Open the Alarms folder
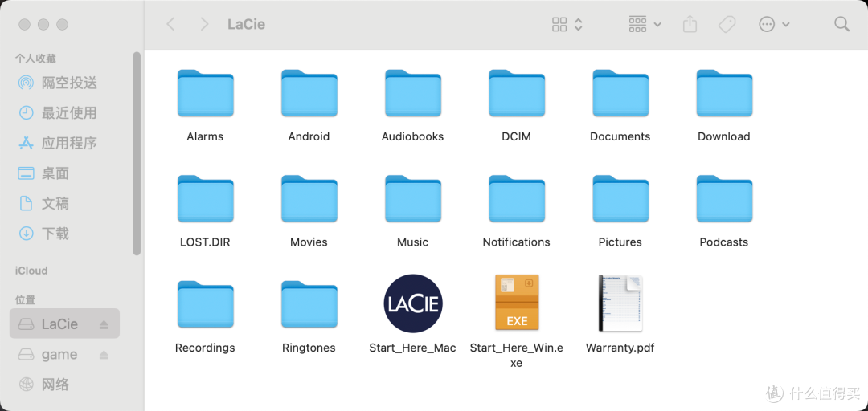Viewport: 868px width, 411px height. coord(206,93)
